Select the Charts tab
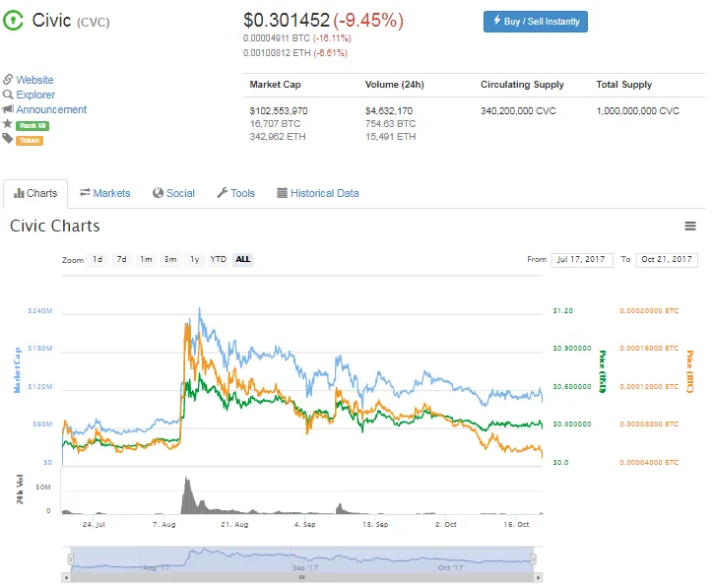Image resolution: width=714 pixels, height=588 pixels. pyautogui.click(x=35, y=194)
